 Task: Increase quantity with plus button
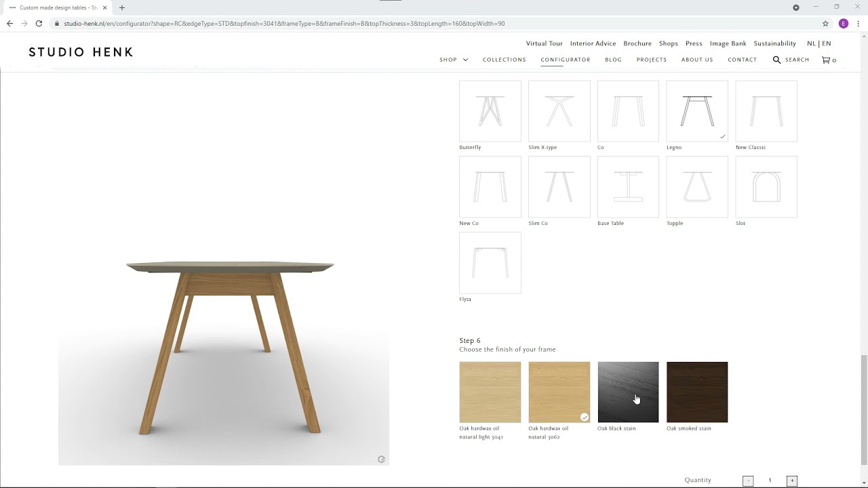[x=791, y=481]
